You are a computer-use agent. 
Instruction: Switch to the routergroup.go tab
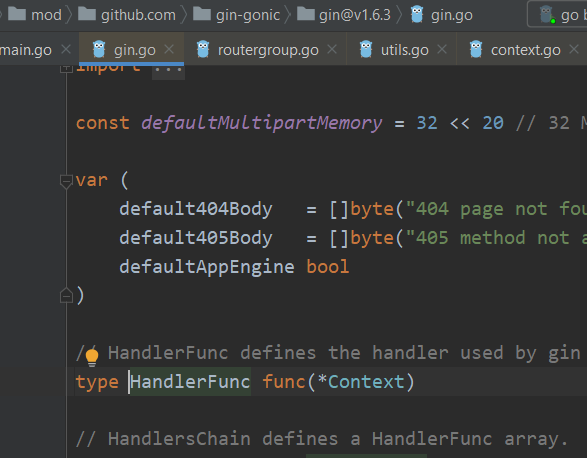tap(268, 50)
